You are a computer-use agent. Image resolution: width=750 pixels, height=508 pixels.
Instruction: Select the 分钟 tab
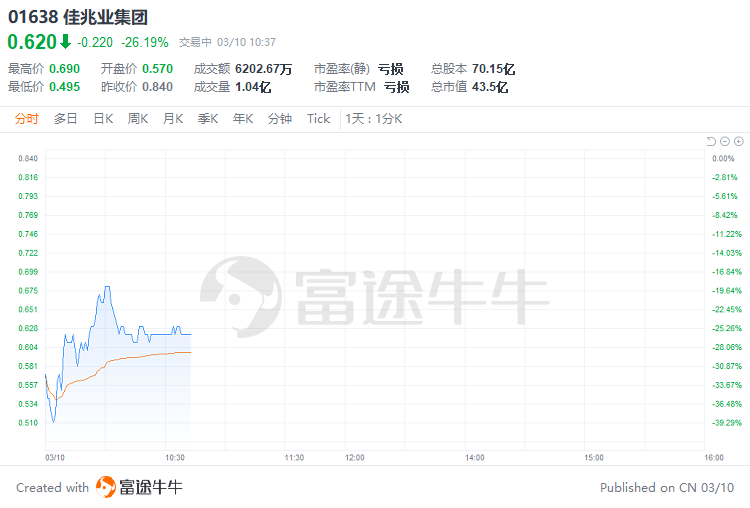[280, 119]
